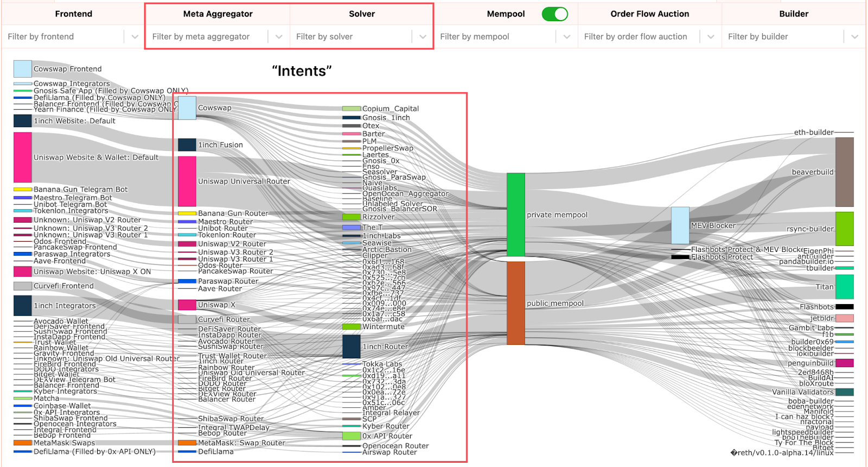This screenshot has height=467, width=868.
Task: Expand the Filter by mempool dropdown arrow
Action: pos(567,37)
